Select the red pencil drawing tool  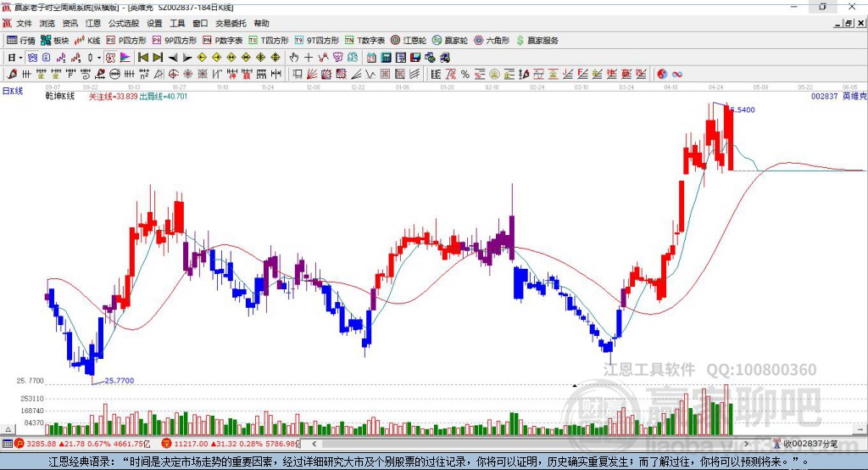click(x=12, y=75)
